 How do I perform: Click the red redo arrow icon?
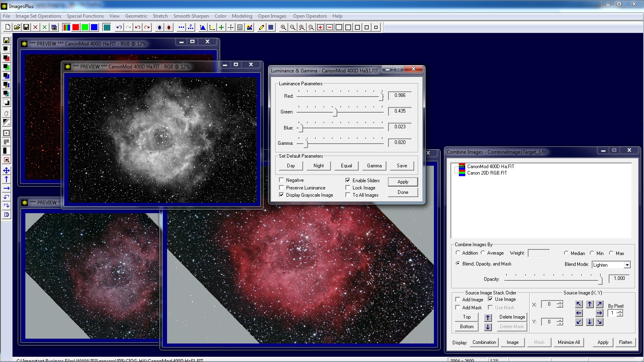tap(147, 27)
